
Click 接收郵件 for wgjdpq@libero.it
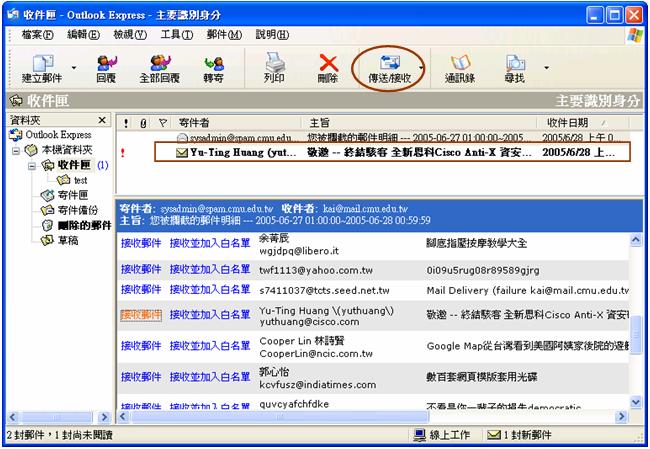[141, 243]
